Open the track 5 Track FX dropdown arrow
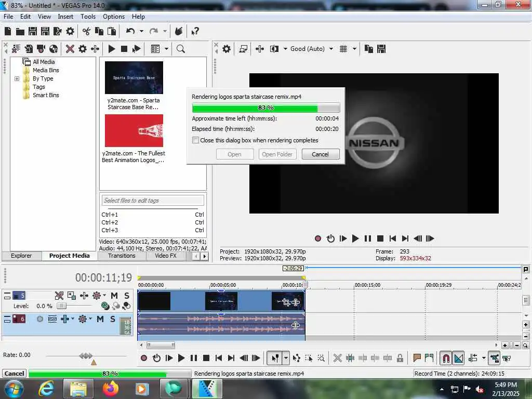Viewport: 532px width, 399px height. pyautogui.click(x=104, y=295)
